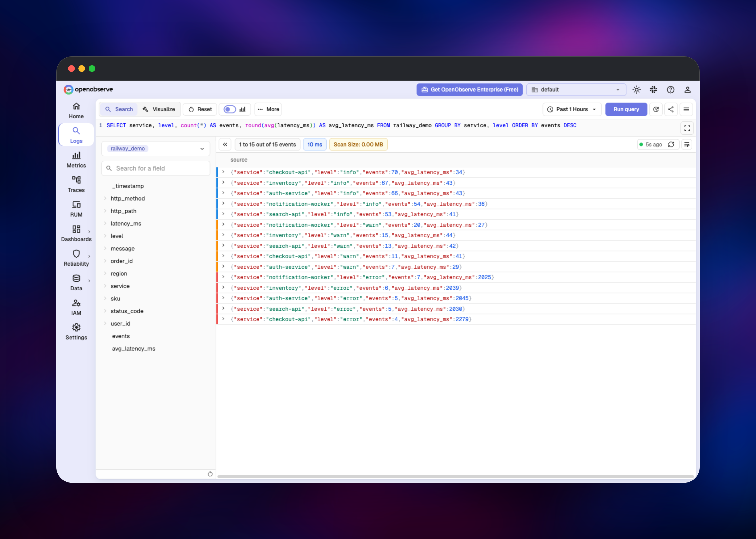
Task: Click the notification-worker error log row
Action: [x=456, y=277]
